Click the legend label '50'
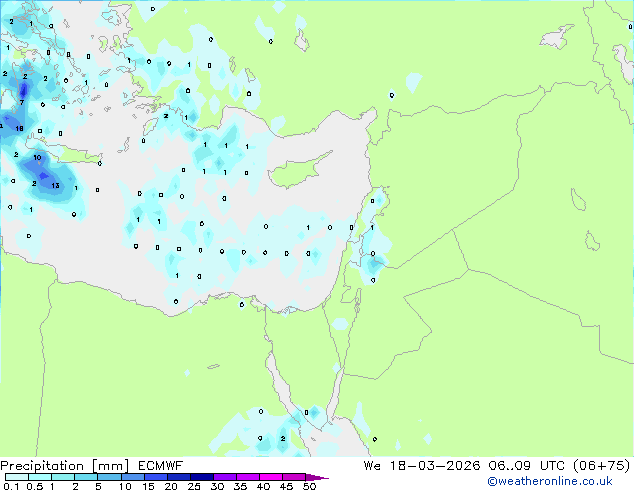634x490 pixels. coord(309,486)
